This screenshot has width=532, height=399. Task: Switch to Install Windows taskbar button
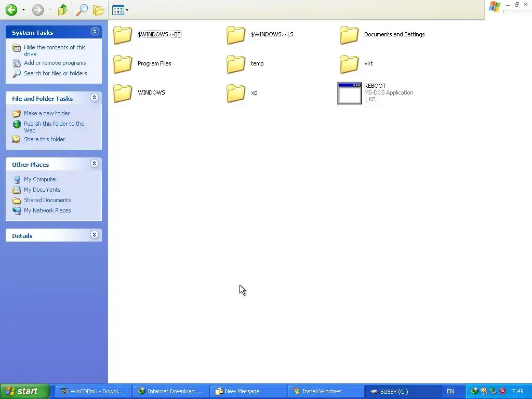(x=325, y=391)
